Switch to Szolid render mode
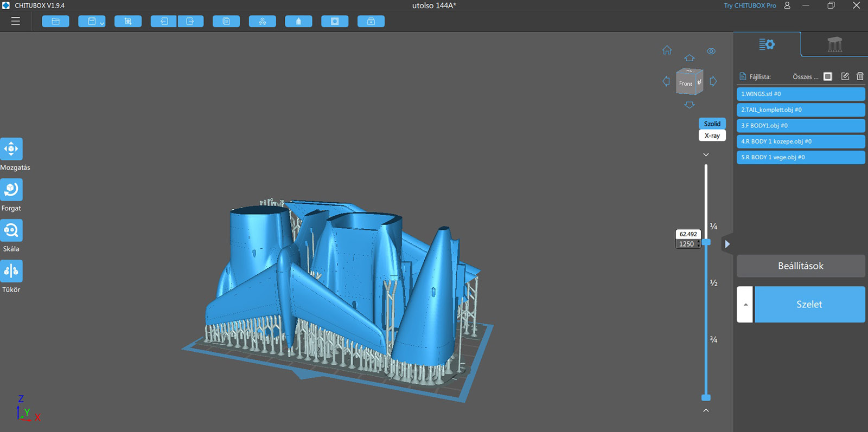The width and height of the screenshot is (868, 432). [x=712, y=124]
